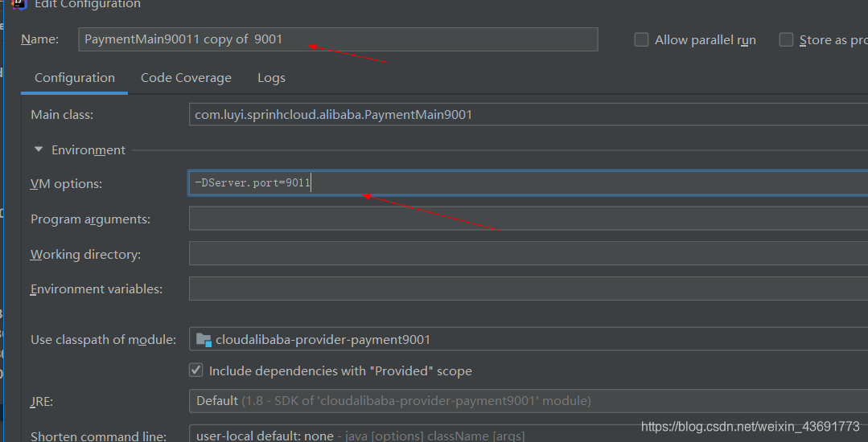Click the VM options label
The image size is (868, 442).
(x=67, y=184)
